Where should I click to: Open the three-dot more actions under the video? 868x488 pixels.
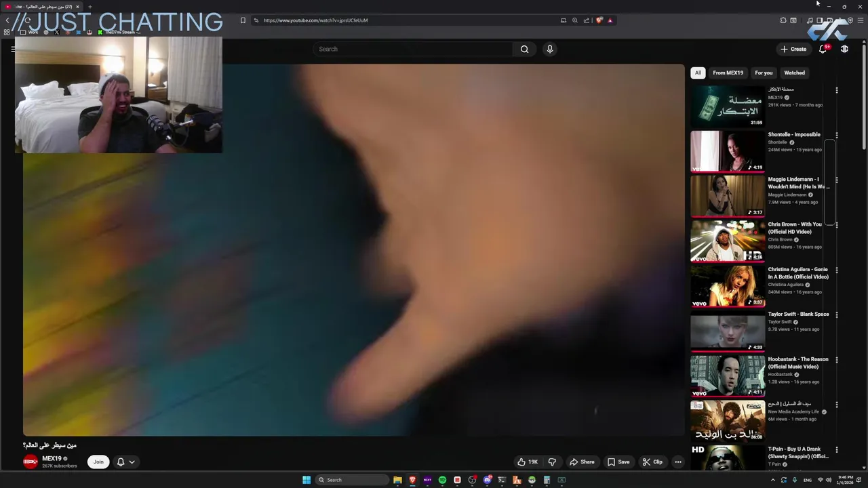click(677, 462)
